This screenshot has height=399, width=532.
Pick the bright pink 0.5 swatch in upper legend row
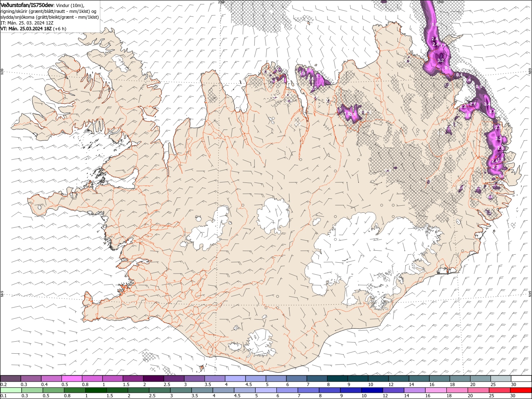pyautogui.click(x=71, y=379)
